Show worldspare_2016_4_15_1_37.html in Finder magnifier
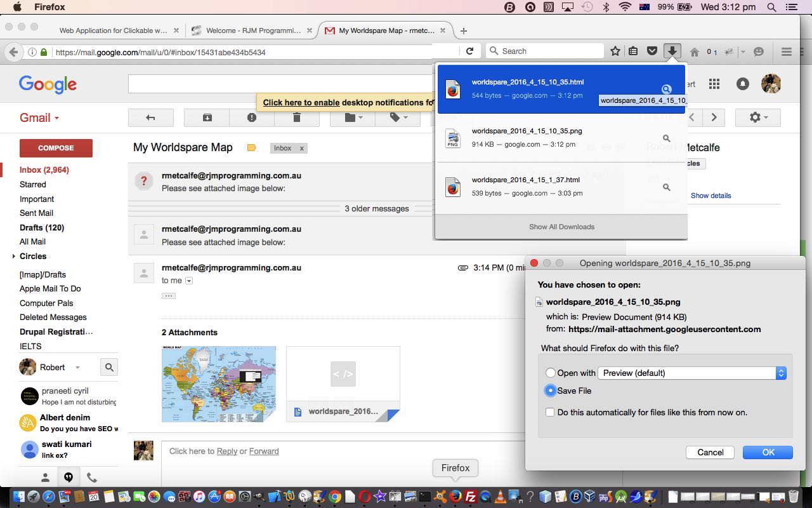Image resolution: width=812 pixels, height=508 pixels. click(x=666, y=187)
